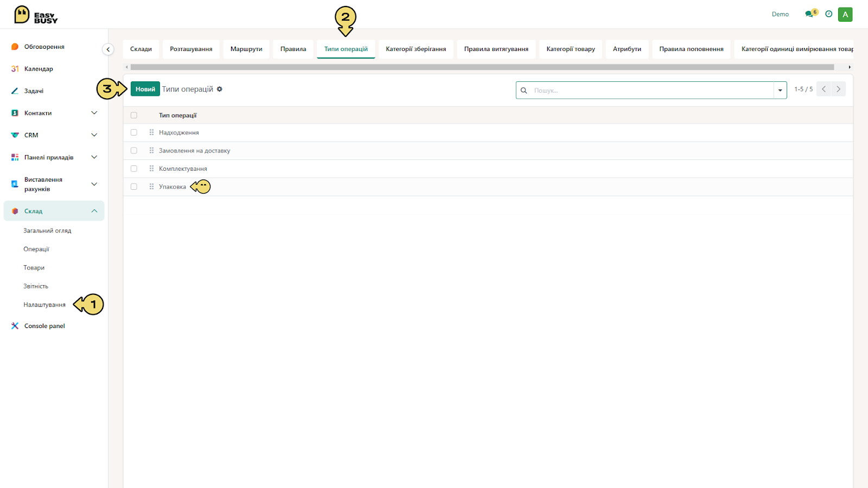This screenshot has height=488, width=868.
Task: Collapse the Склад section chevron
Action: pos(94,211)
